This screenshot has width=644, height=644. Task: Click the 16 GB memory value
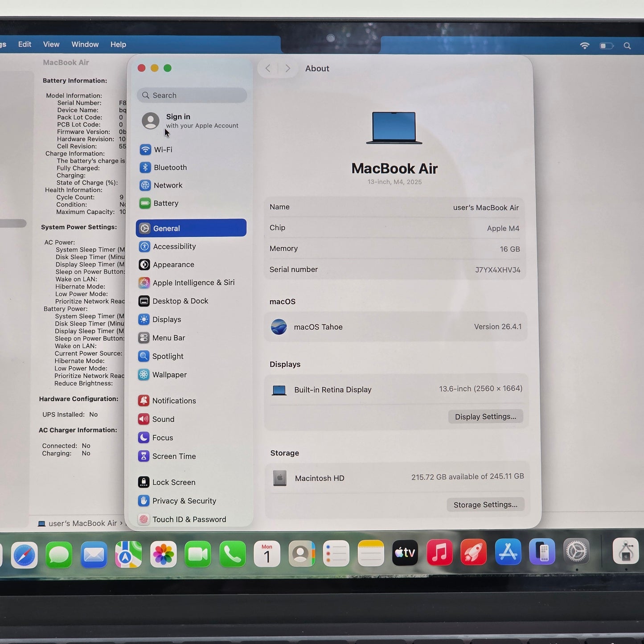tap(510, 249)
